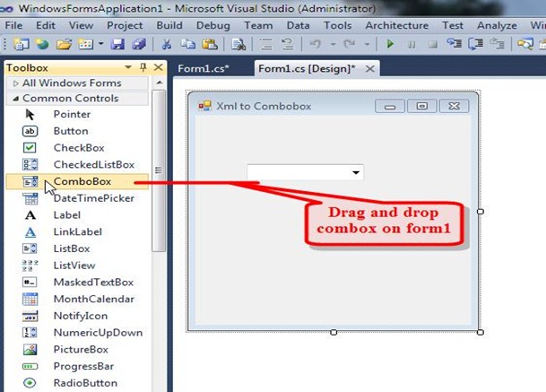Click the New Web Site globe icon
Screen dimensions: 546x392
[x=42, y=44]
